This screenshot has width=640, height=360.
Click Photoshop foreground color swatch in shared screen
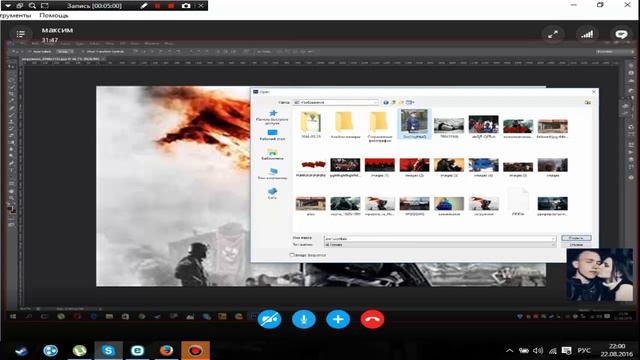(x=11, y=209)
